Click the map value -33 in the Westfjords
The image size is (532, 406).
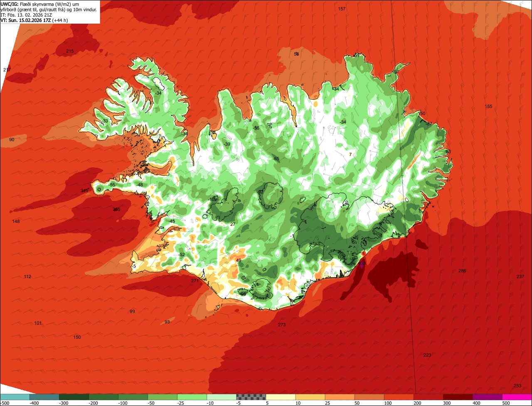(105, 121)
